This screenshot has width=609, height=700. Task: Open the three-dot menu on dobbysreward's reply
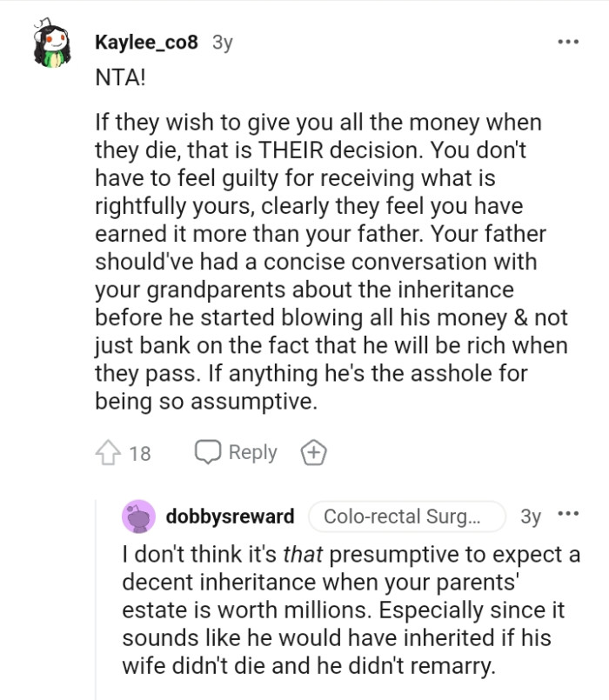568,515
